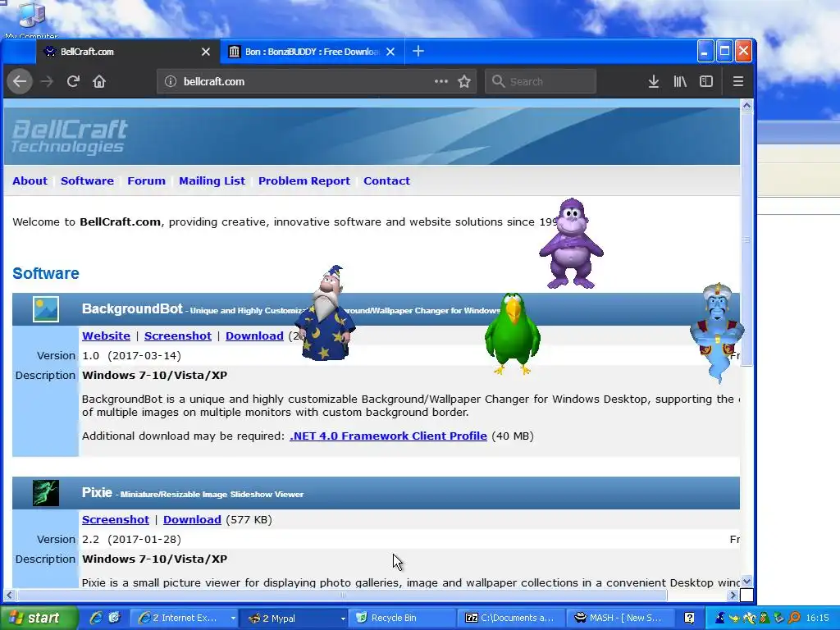This screenshot has width=840, height=630.
Task: Switch to the BellCraft.com tab
Action: [127, 52]
